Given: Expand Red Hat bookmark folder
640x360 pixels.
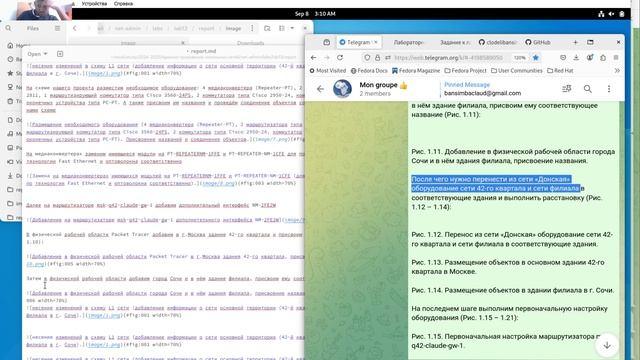Looking at the screenshot, I should pyautogui.click(x=560, y=71).
